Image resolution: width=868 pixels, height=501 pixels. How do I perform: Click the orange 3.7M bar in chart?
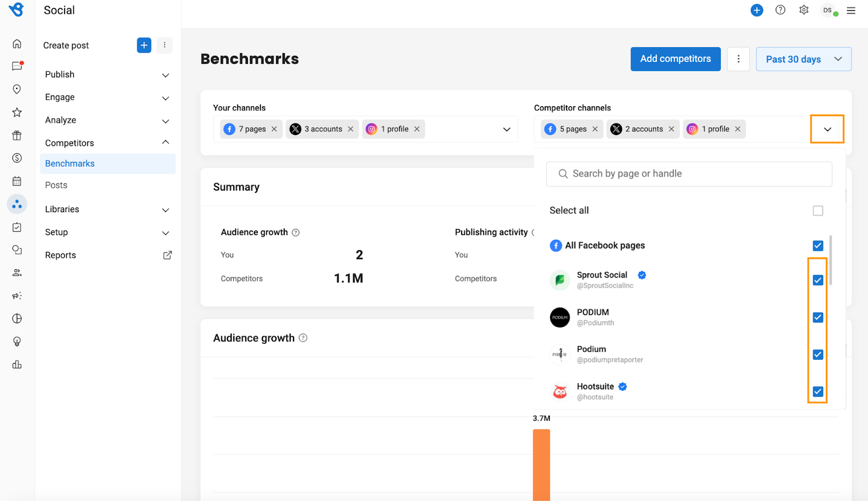pos(541,465)
